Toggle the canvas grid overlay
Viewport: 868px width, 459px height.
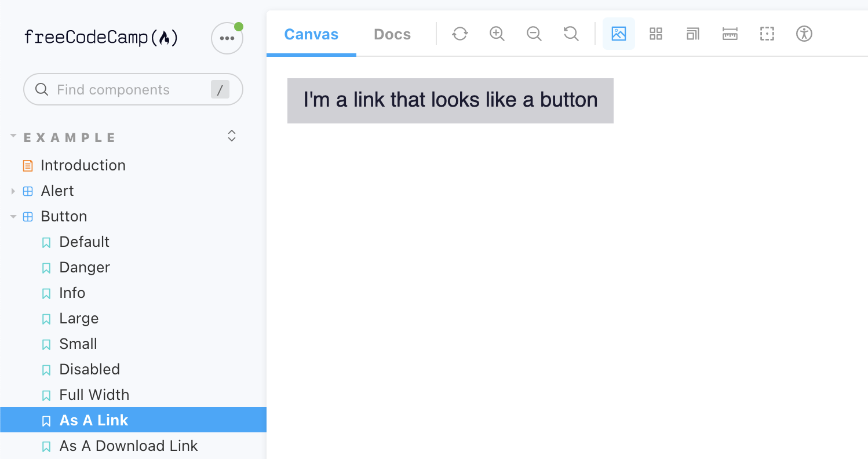point(655,34)
